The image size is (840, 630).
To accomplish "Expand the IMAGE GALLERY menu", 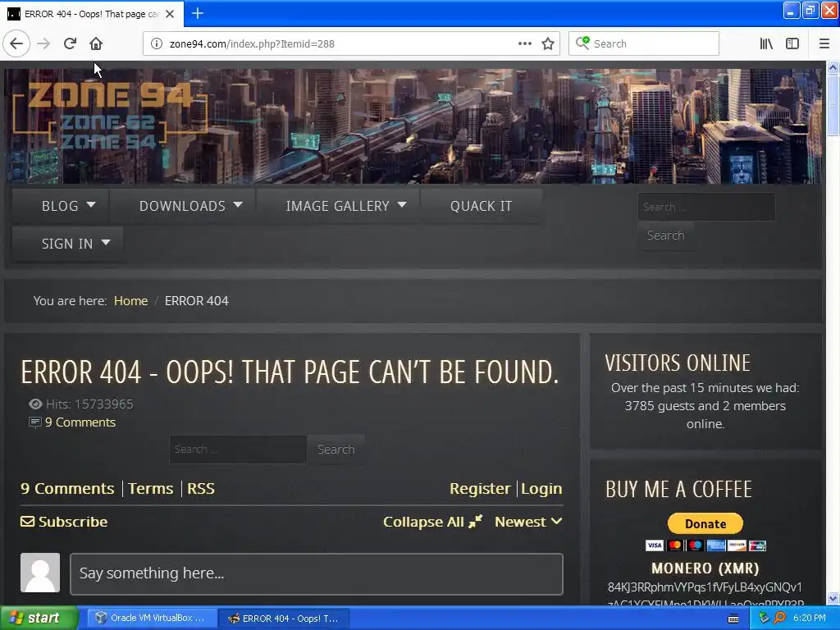I will point(337,206).
